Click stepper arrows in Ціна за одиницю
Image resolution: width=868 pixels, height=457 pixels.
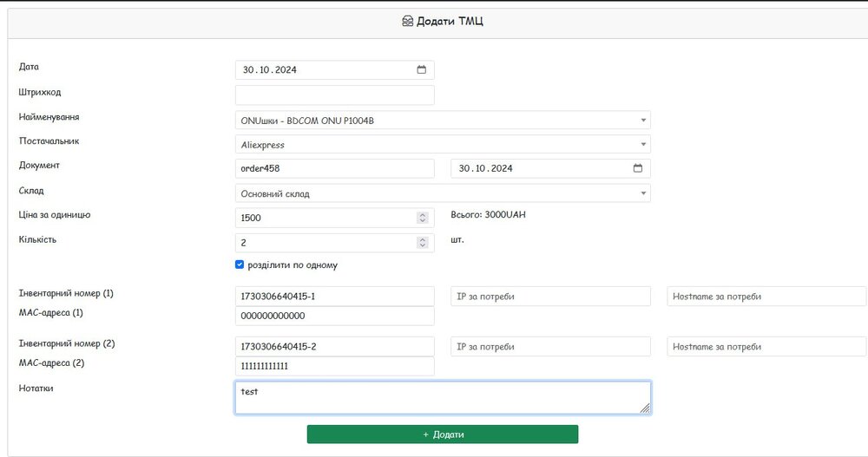[x=423, y=218]
